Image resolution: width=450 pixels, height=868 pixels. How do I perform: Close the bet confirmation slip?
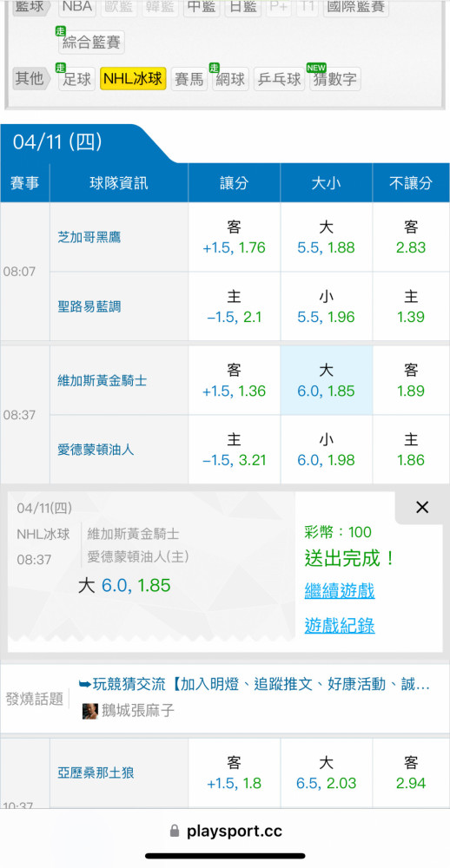(x=422, y=507)
